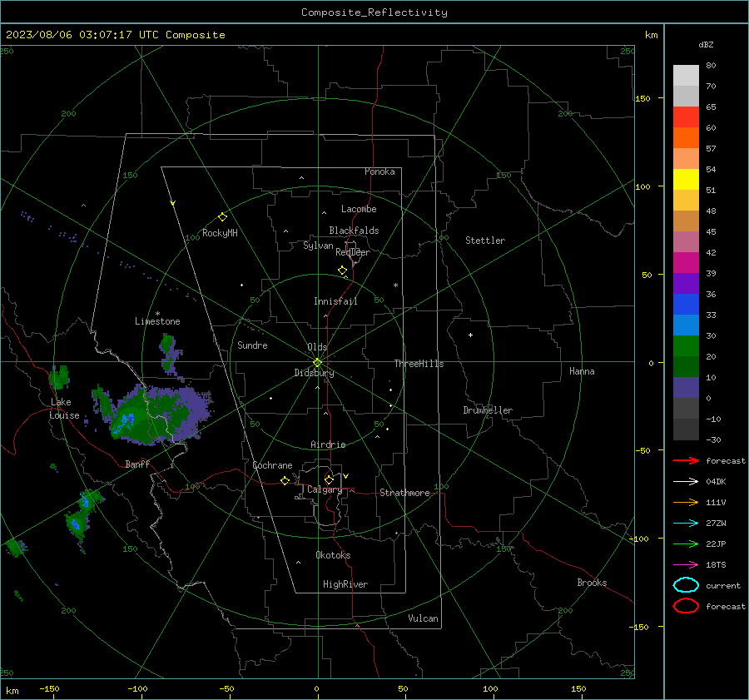Click the cyan current ellipse legend icon
This screenshot has width=749, height=700.
(686, 585)
